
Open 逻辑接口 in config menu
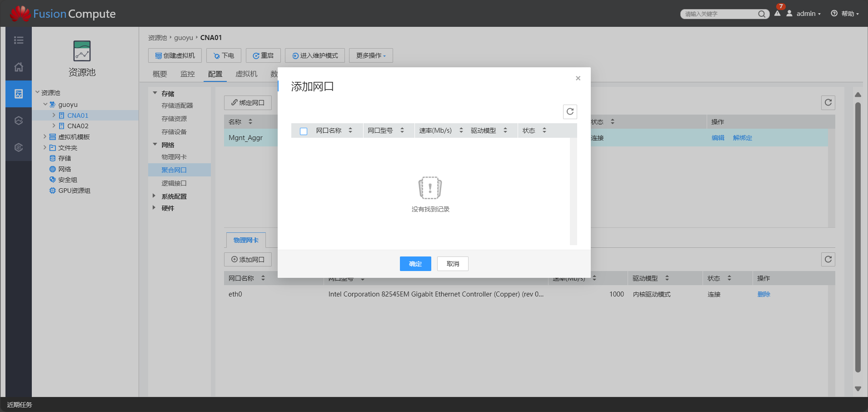pos(174,183)
